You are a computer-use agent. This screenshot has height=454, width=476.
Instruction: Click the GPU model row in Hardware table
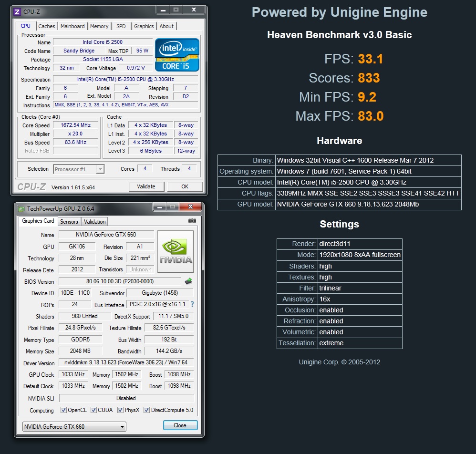(340, 204)
